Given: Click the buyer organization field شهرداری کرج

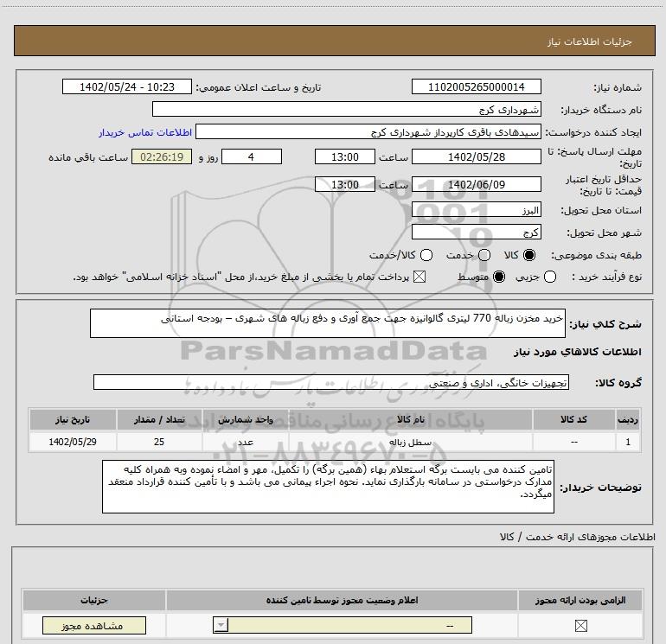Looking at the screenshot, I should click(347, 109).
